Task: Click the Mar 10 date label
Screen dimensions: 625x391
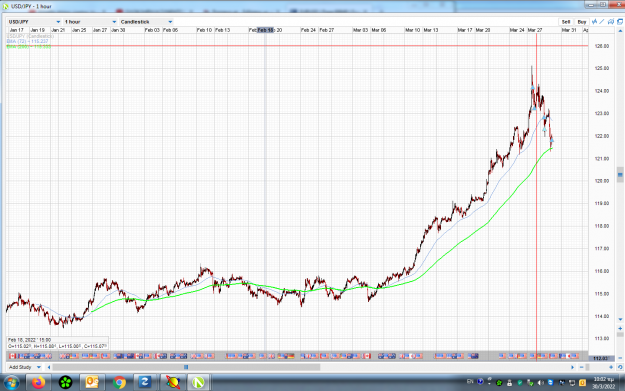Action: point(413,30)
